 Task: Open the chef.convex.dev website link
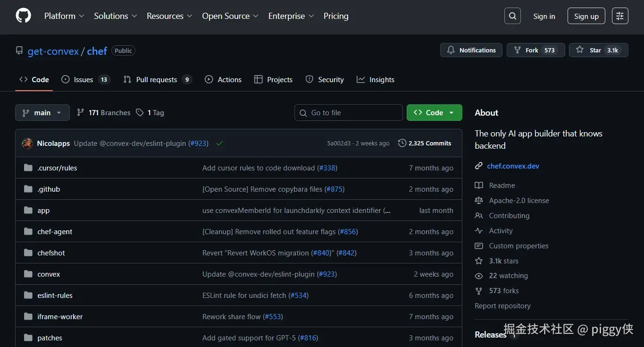pos(513,166)
